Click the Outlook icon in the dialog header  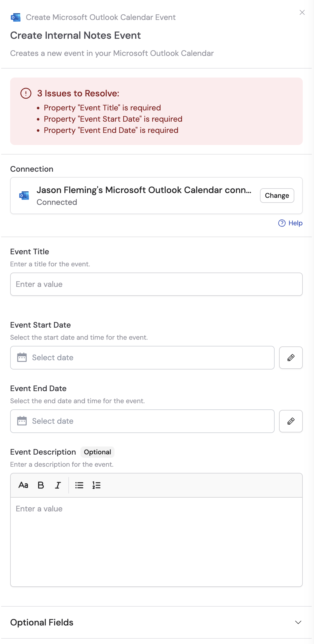click(x=15, y=17)
